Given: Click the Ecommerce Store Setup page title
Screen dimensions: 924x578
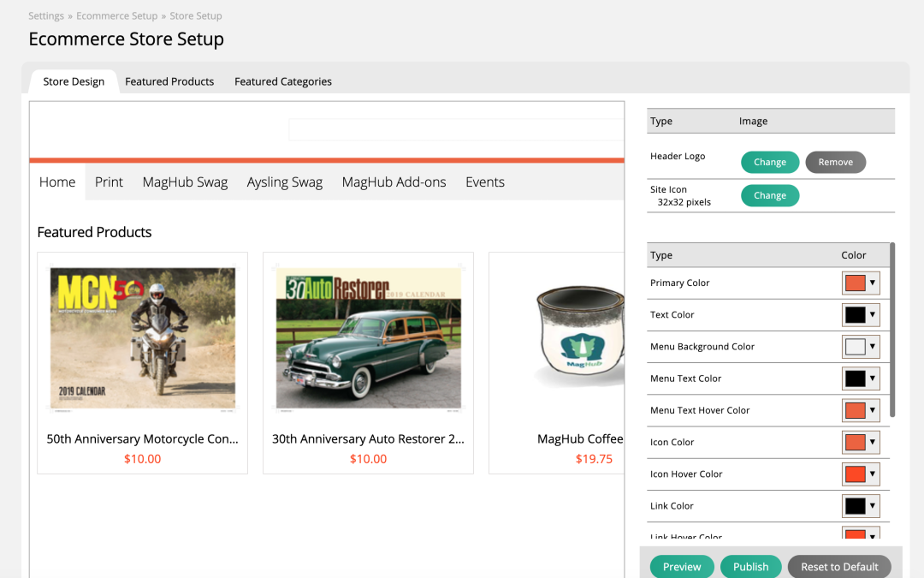Looking at the screenshot, I should (x=126, y=39).
